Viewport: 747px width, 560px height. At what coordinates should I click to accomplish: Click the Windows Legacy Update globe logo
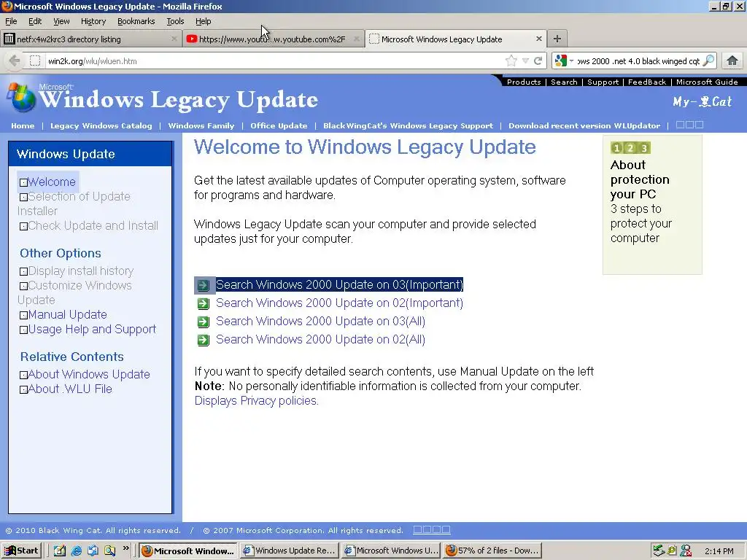pos(21,97)
